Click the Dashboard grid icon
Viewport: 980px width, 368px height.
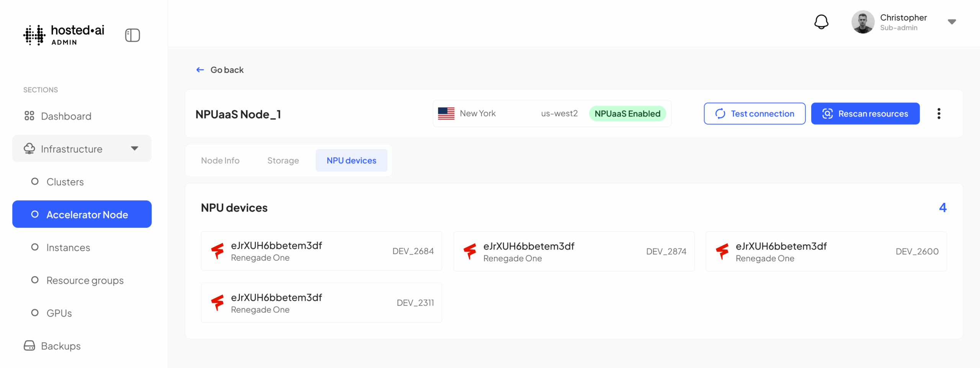tap(29, 116)
